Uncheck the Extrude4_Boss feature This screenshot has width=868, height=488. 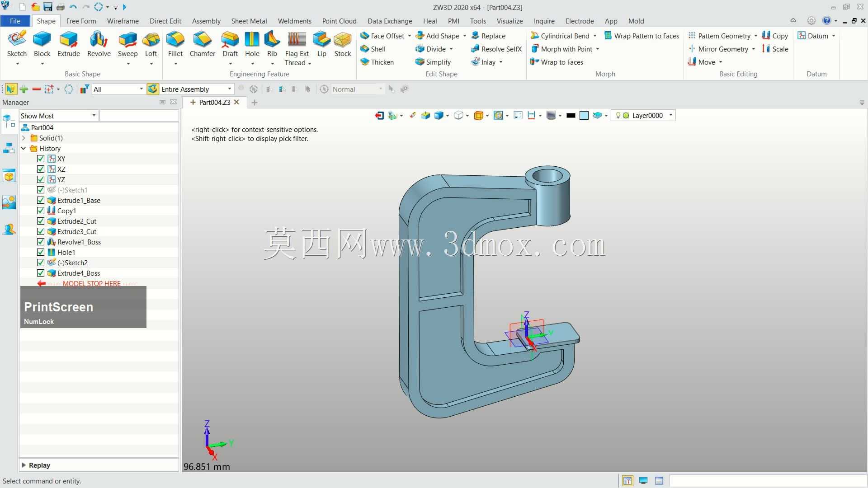pyautogui.click(x=41, y=273)
